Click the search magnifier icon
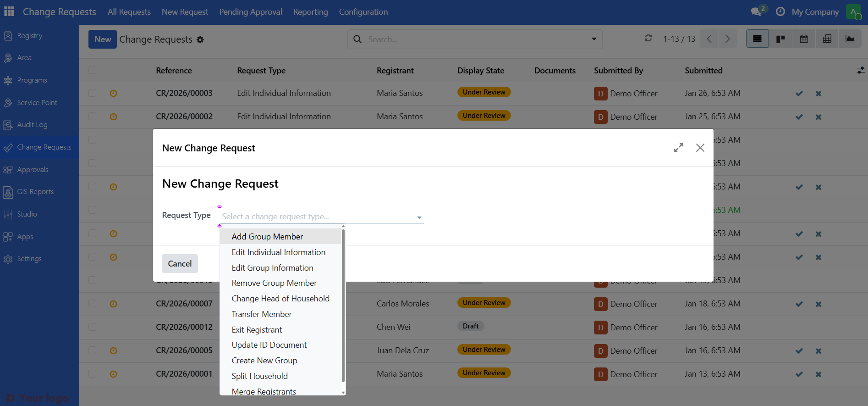The image size is (868, 406). [x=357, y=39]
